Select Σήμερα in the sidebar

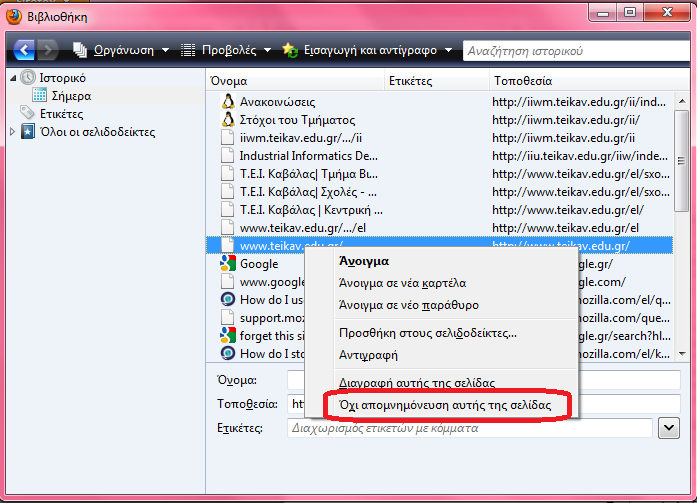pyautogui.click(x=71, y=96)
